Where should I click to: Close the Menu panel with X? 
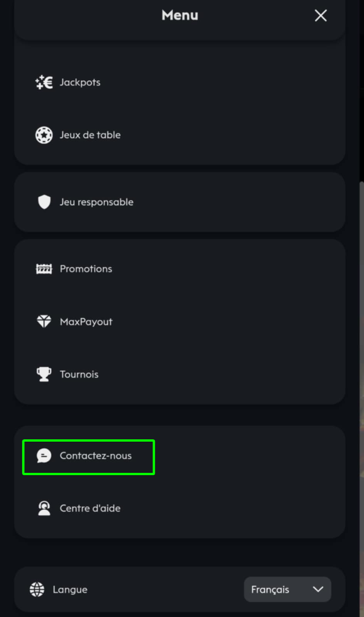(x=320, y=16)
